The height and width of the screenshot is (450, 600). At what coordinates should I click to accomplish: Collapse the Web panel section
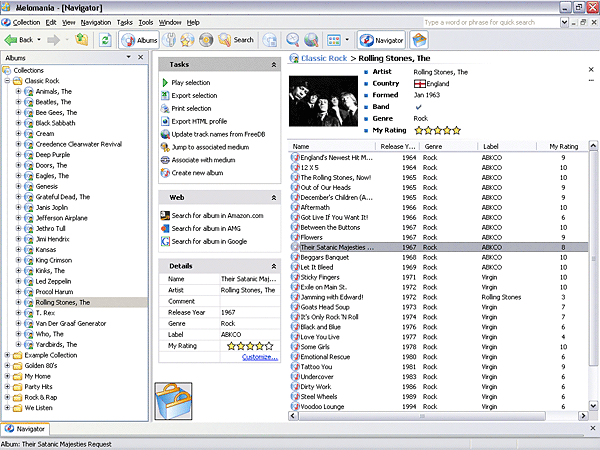coord(274,198)
